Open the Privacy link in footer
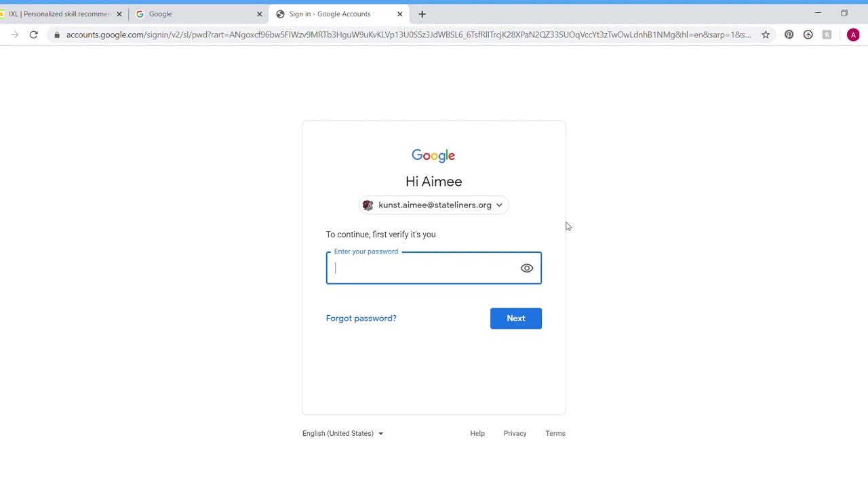Image resolution: width=868 pixels, height=488 pixels. point(515,433)
